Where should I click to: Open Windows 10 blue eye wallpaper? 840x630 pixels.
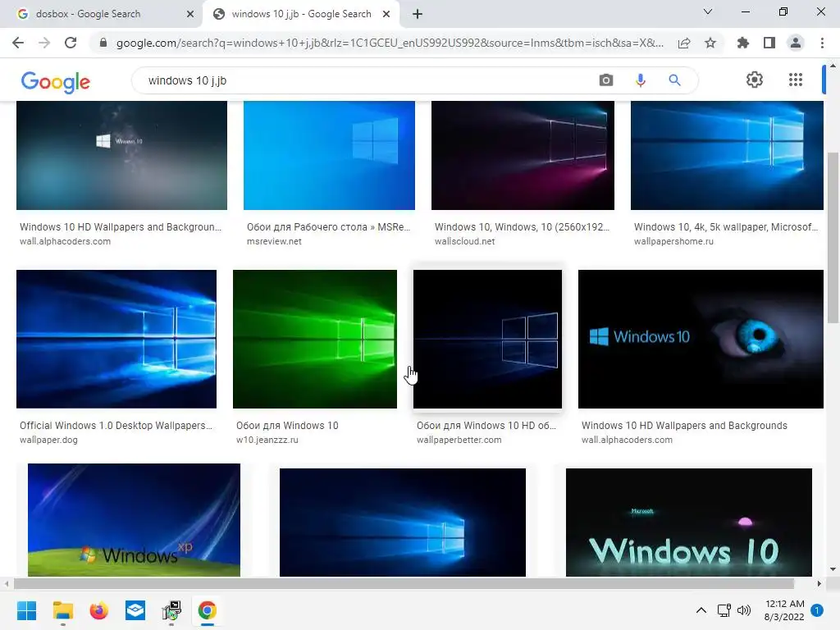tap(701, 339)
